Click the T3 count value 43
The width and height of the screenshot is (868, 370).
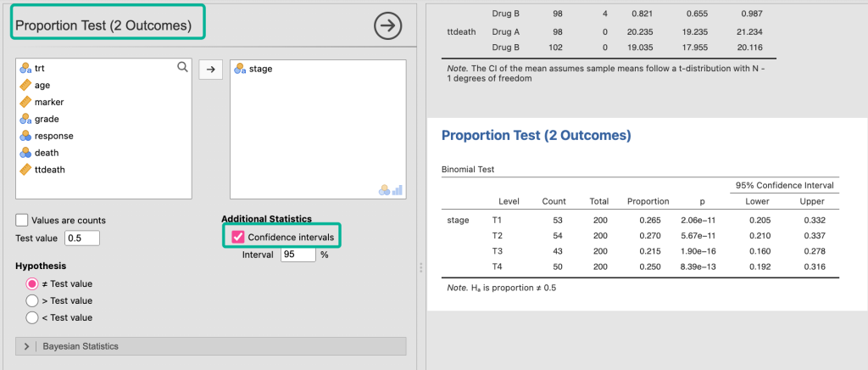pos(557,251)
